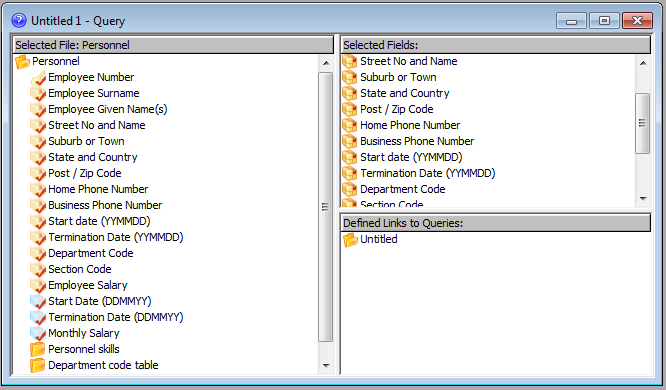
Task: Click the Untitled query folder icon
Action: pyautogui.click(x=350, y=240)
